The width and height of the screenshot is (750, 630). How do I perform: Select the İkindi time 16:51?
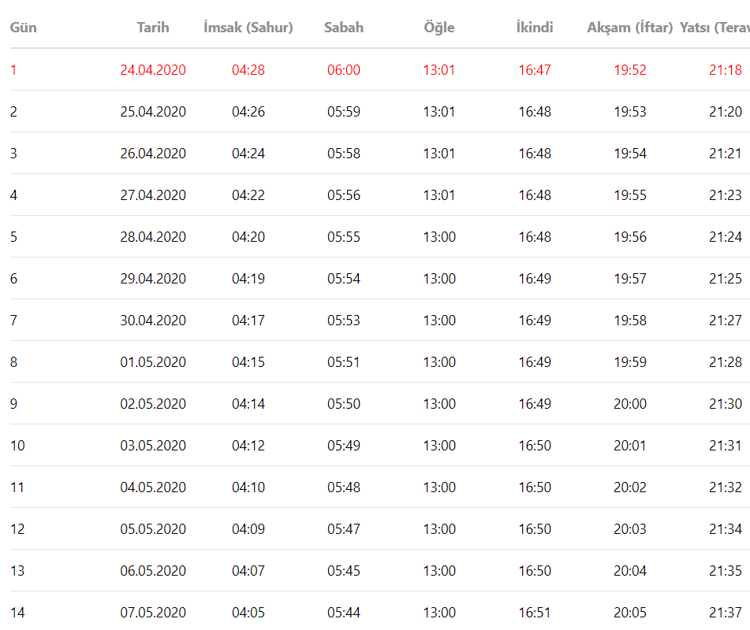click(535, 612)
